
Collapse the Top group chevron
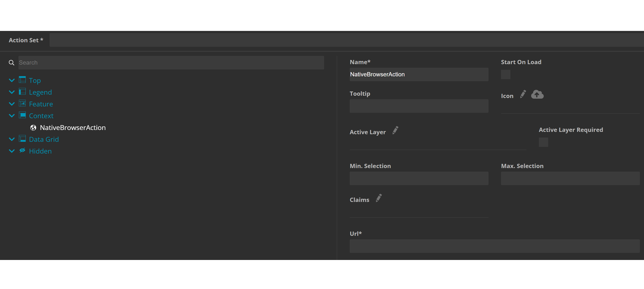12,80
